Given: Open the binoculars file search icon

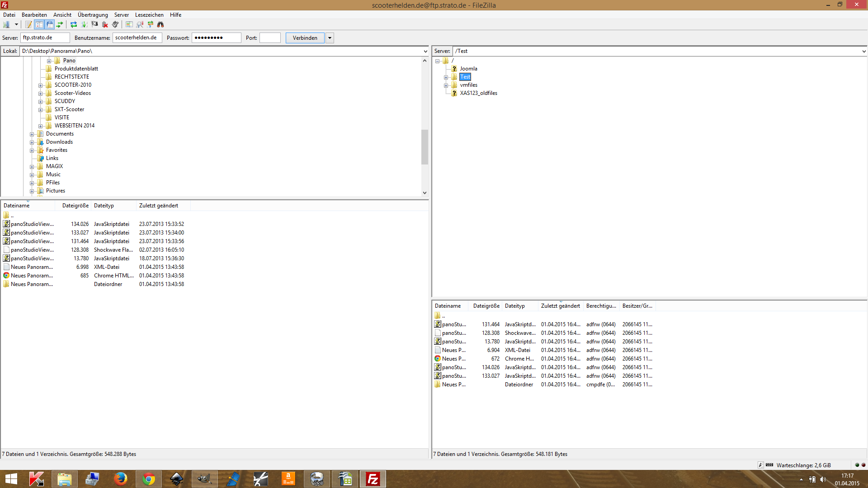Looking at the screenshot, I should point(160,24).
